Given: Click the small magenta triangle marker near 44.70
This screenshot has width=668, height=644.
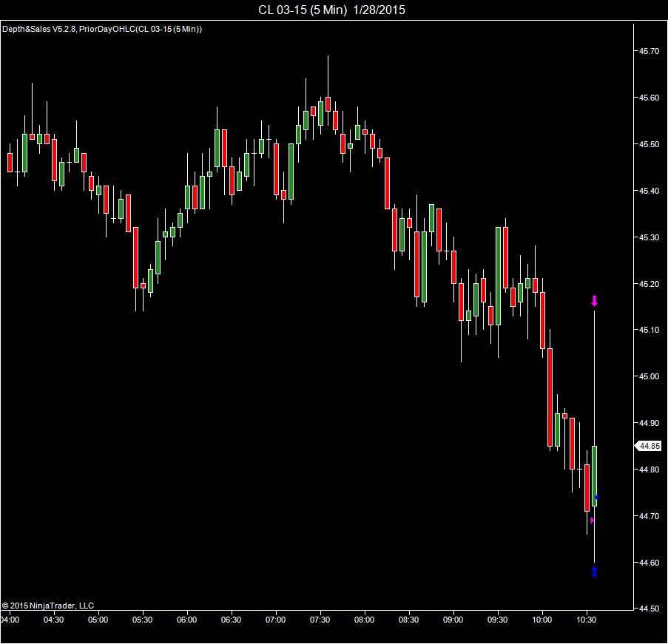Looking at the screenshot, I should (592, 520).
